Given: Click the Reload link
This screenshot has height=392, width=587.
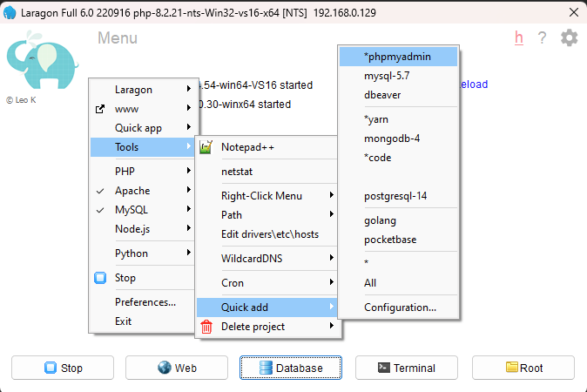Looking at the screenshot, I should tap(474, 84).
